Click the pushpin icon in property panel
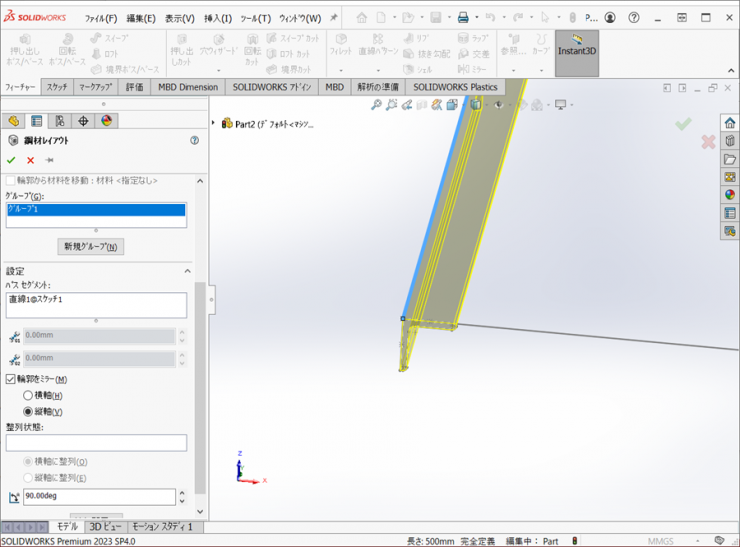The height and width of the screenshot is (547, 740). pos(49,160)
